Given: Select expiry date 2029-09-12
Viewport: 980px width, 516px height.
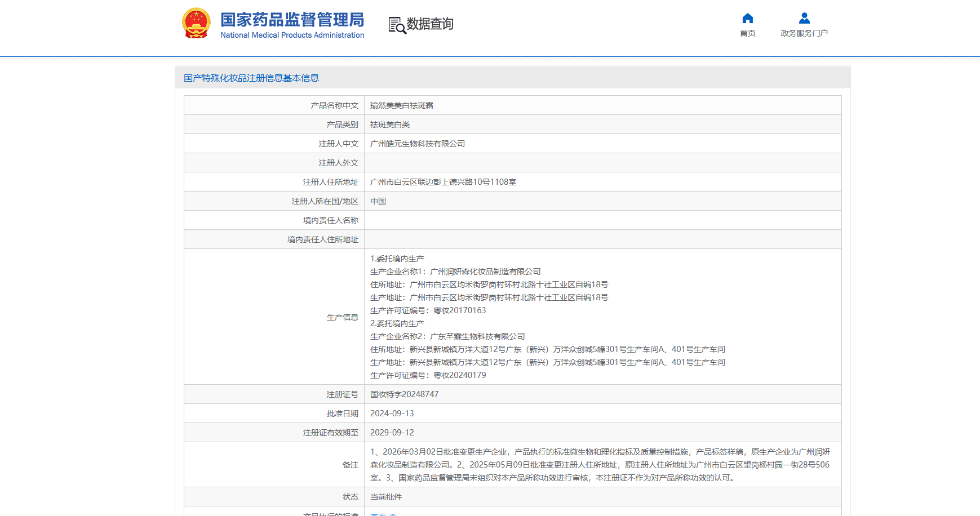Looking at the screenshot, I should pos(392,433).
